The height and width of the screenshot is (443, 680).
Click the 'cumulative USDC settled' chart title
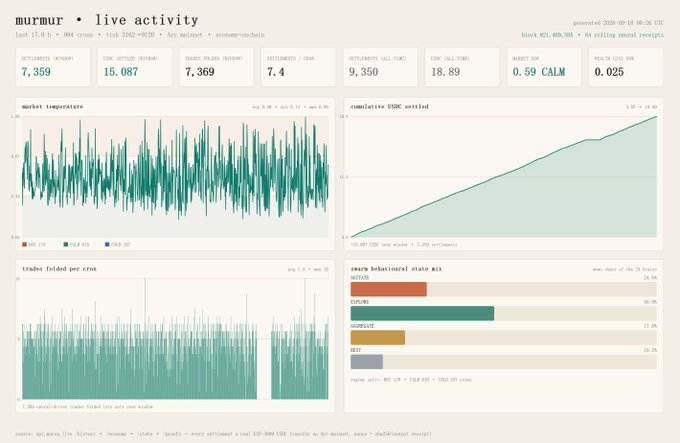pos(389,106)
